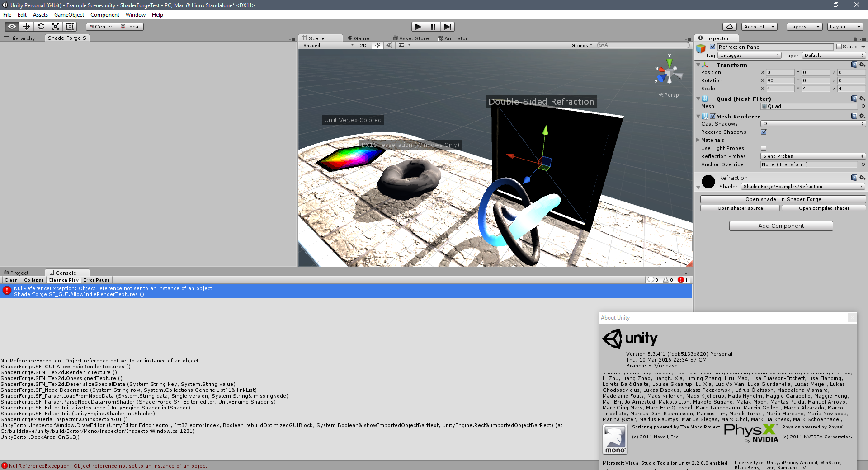
Task: Select the Rotate tool
Action: click(x=41, y=27)
